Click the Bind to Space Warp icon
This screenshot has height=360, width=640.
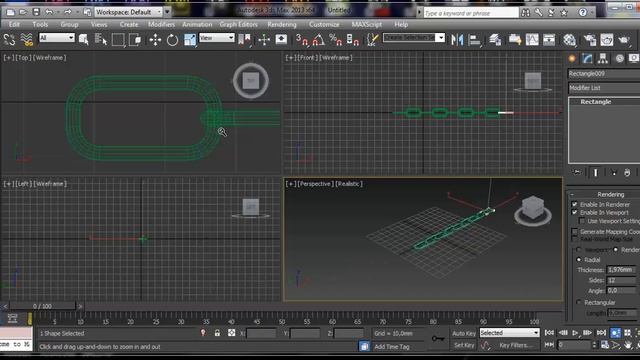[x=27, y=40]
